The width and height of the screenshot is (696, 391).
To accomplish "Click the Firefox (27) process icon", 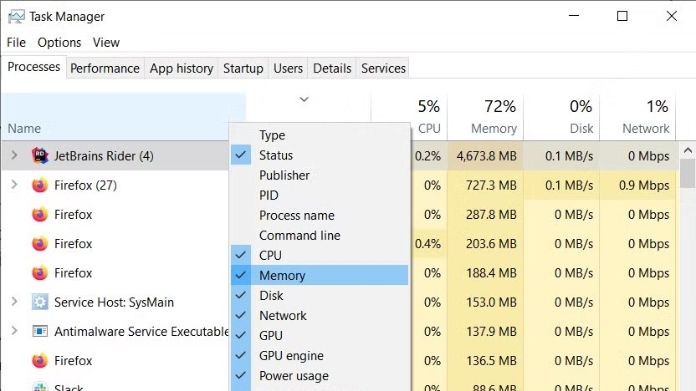I will pyautogui.click(x=40, y=185).
